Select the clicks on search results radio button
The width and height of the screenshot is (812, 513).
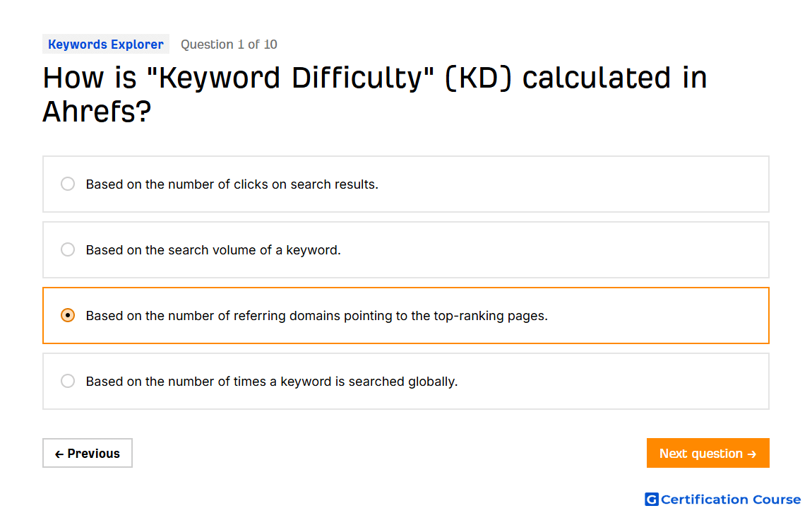point(68,184)
